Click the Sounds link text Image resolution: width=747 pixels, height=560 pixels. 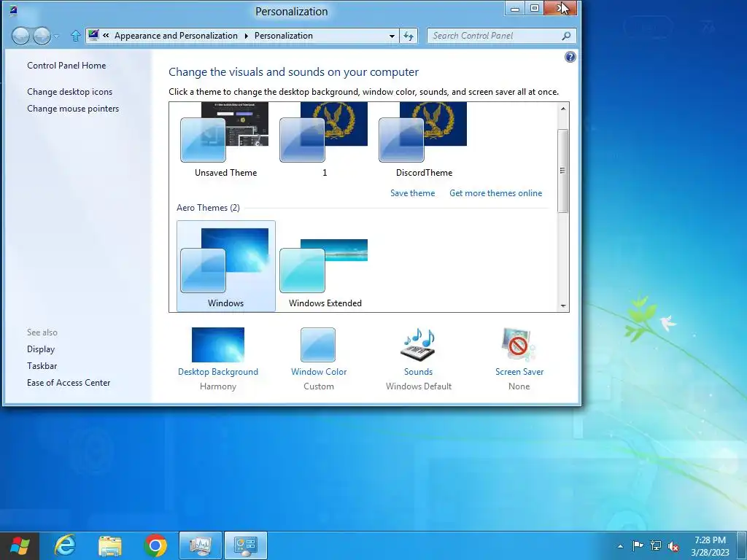click(x=418, y=372)
